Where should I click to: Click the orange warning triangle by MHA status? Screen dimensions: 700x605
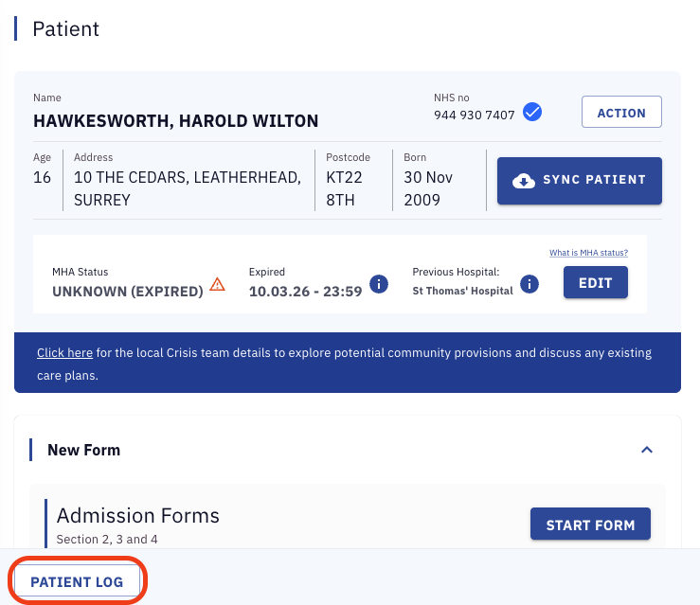point(218,284)
